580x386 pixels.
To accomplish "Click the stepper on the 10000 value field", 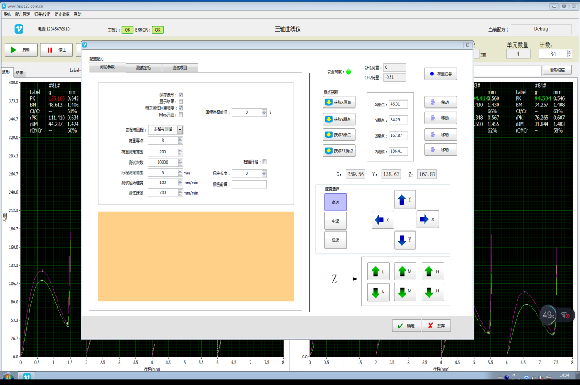I will pyautogui.click(x=180, y=162).
